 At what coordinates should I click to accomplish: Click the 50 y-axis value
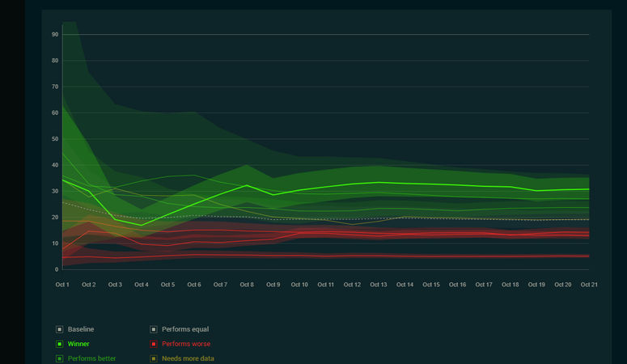[x=55, y=139]
